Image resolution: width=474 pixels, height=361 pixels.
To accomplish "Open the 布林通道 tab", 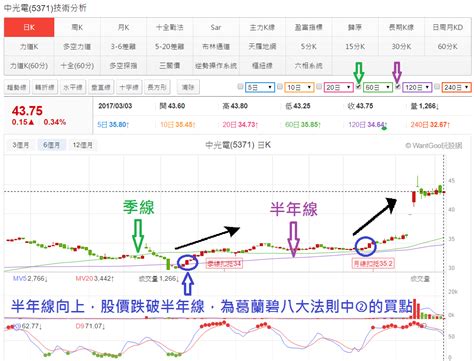I will (216, 46).
